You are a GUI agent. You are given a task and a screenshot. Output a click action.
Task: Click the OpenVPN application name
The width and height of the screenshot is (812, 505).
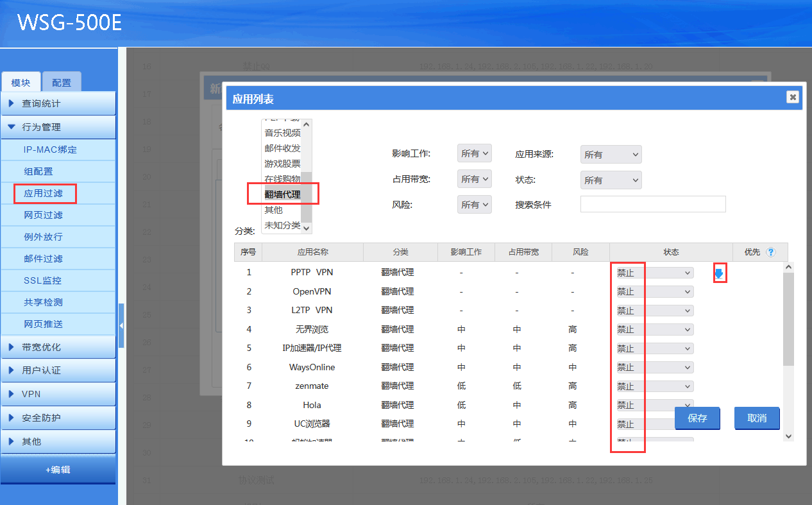coord(312,291)
